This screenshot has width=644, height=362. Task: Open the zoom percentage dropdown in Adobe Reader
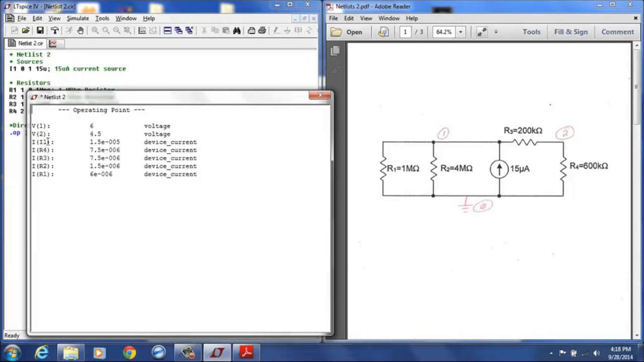coord(460,32)
